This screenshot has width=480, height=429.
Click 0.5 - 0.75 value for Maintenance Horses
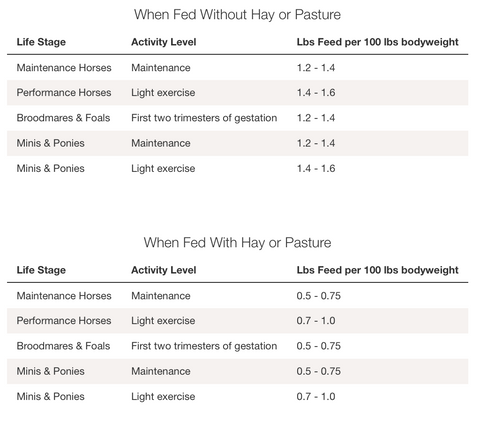point(319,296)
